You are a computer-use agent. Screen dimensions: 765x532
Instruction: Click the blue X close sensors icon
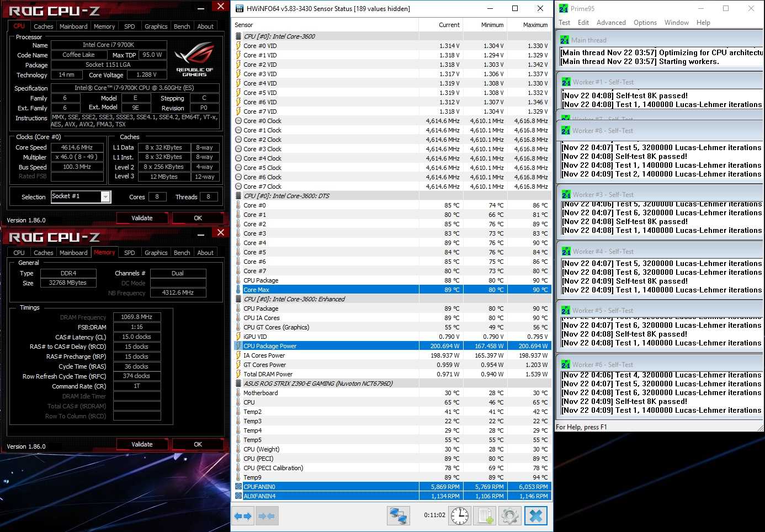(x=535, y=516)
